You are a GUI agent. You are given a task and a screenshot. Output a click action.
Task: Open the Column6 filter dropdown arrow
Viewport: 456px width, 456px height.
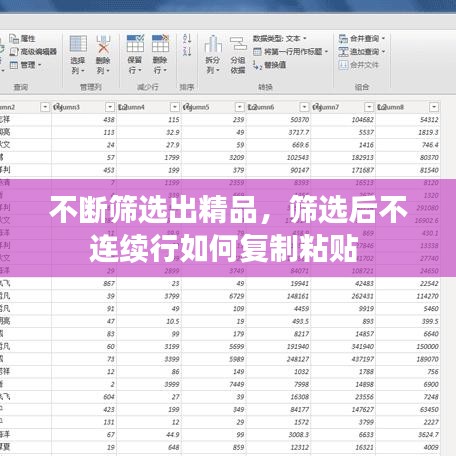[x=304, y=107]
